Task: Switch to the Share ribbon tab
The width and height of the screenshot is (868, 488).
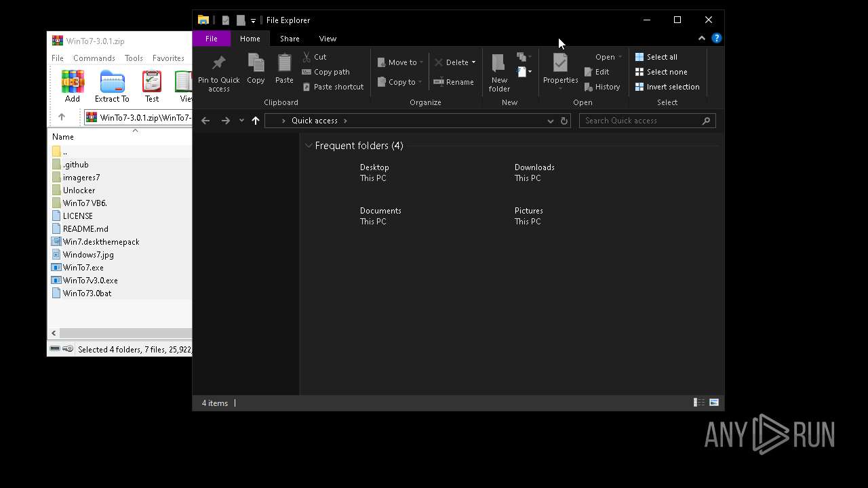Action: coord(290,39)
